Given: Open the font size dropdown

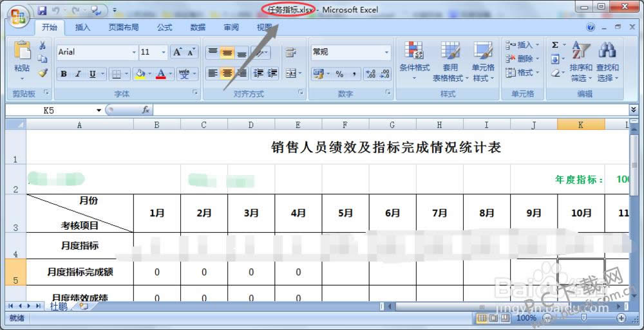Looking at the screenshot, I should (164, 52).
